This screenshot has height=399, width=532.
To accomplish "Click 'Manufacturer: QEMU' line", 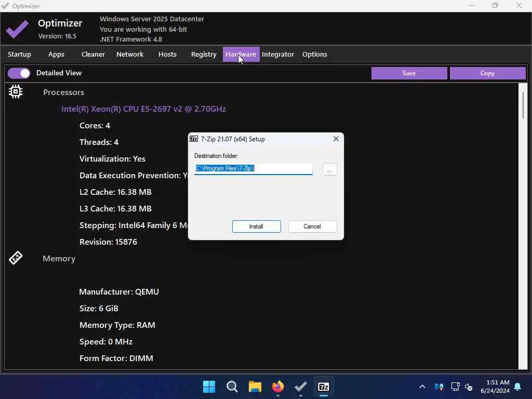I will point(119,292).
